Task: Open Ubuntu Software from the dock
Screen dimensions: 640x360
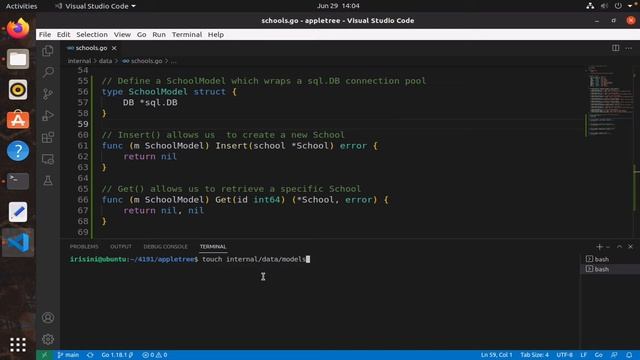Action: tap(18, 120)
